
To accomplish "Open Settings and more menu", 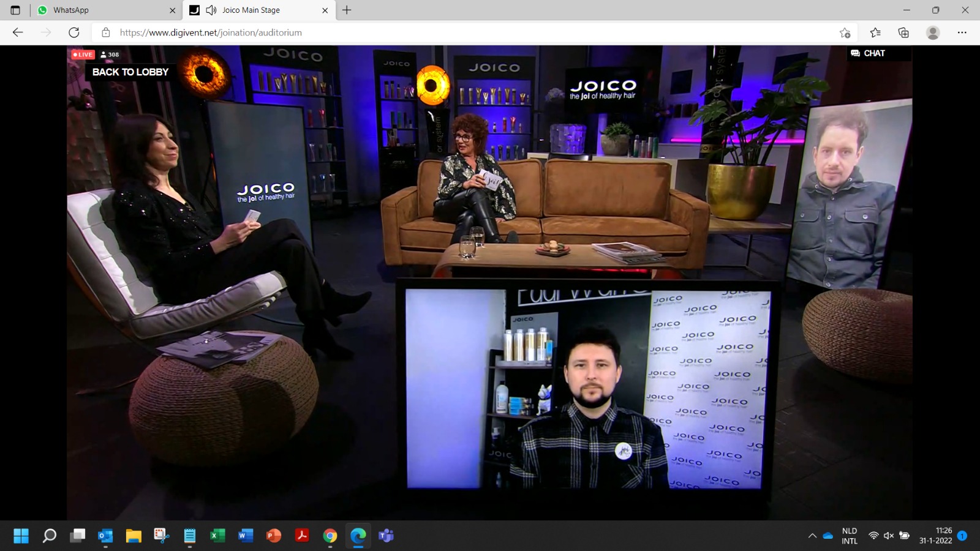I will 962,32.
